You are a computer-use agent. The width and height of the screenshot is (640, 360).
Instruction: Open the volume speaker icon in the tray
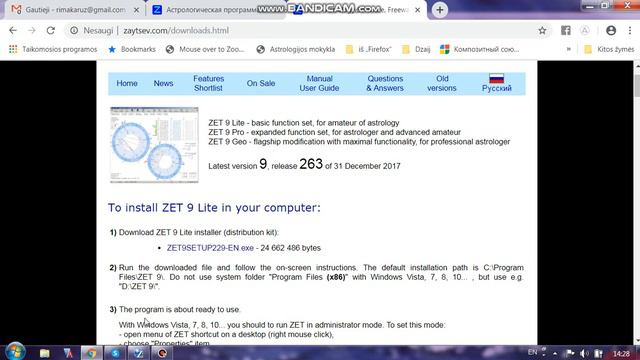pos(584,353)
